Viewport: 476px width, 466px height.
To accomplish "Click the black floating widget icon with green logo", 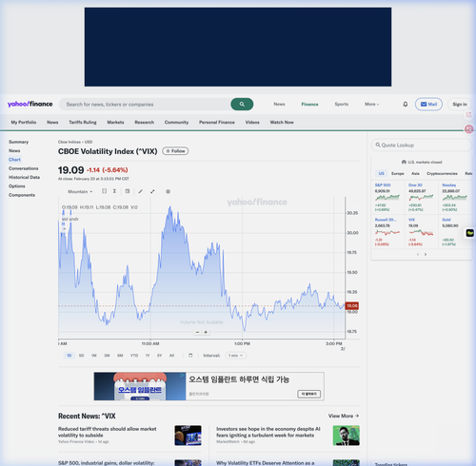I will click(x=470, y=233).
